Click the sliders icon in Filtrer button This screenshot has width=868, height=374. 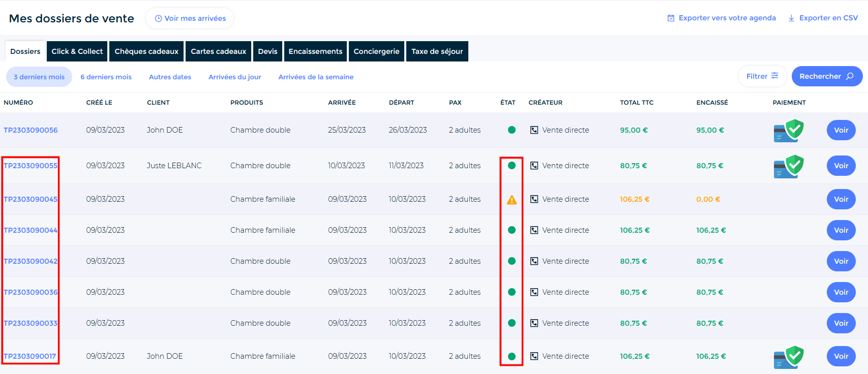[x=774, y=76]
